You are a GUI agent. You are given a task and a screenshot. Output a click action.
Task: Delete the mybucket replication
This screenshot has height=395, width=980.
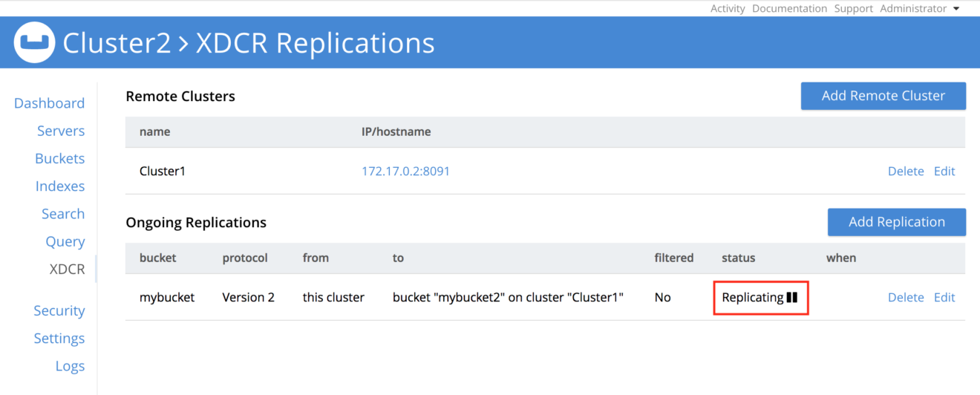point(906,297)
